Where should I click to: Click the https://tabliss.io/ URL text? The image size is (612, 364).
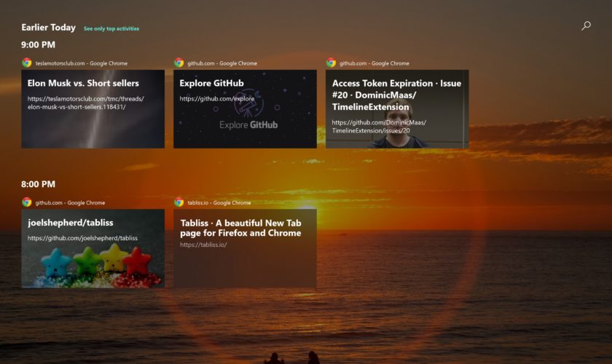pos(203,245)
